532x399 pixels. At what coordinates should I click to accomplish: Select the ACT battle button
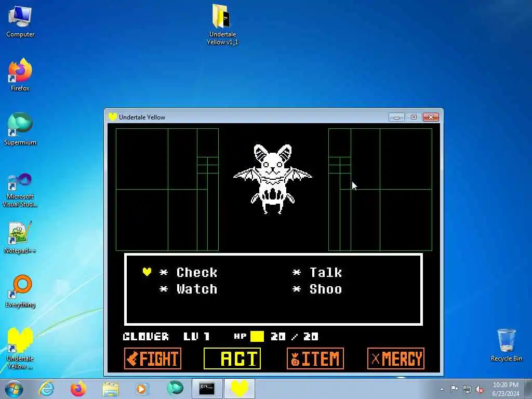[232, 358]
